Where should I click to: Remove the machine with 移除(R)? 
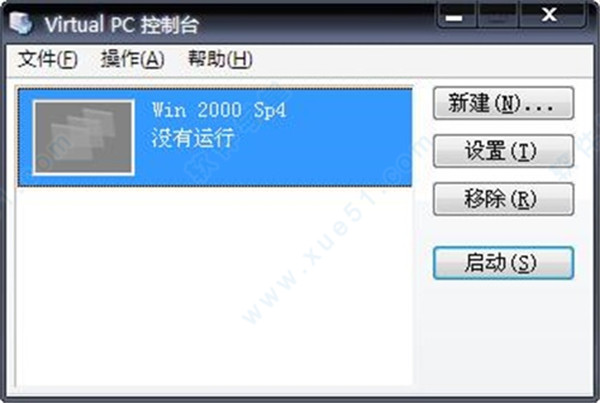pyautogui.click(x=503, y=199)
